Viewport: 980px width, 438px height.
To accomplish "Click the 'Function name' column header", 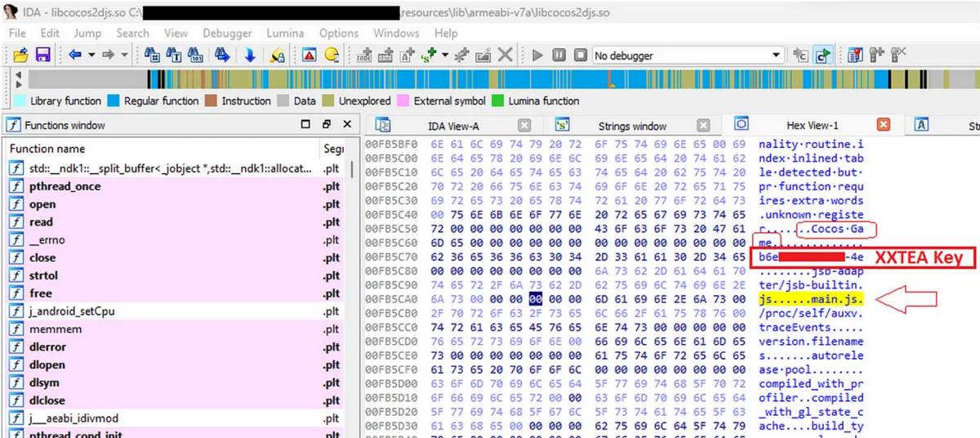I will coord(163,149).
